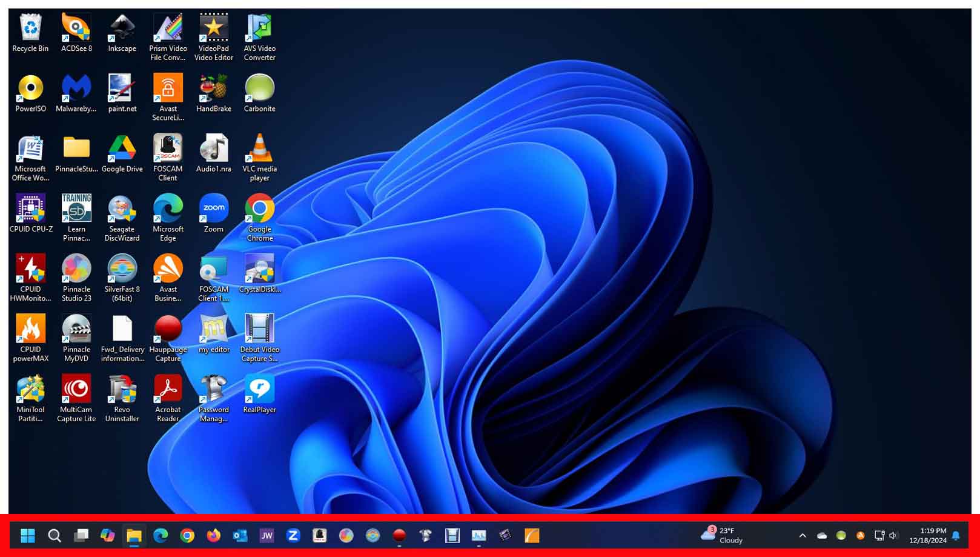Select the my editor desktop icon

tap(214, 333)
